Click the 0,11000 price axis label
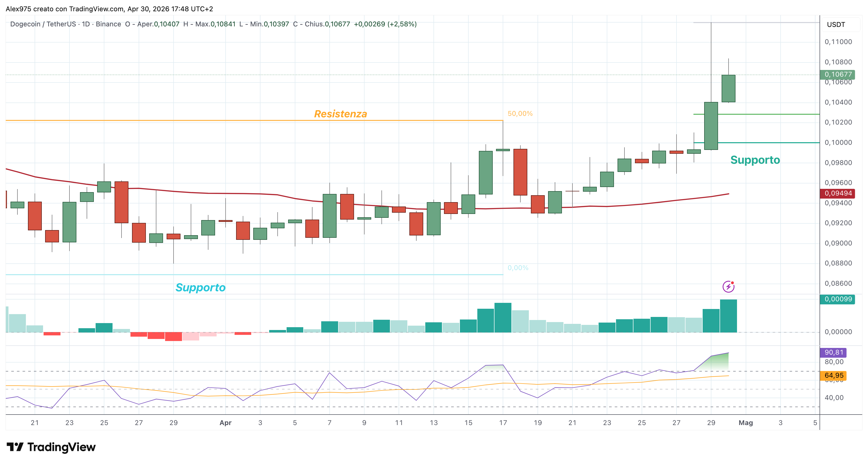 point(838,42)
